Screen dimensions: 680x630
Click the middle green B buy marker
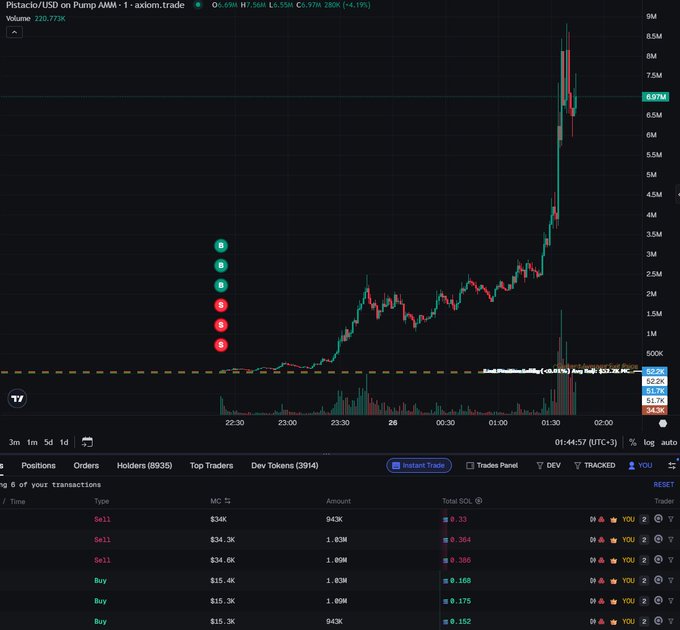[221, 265]
